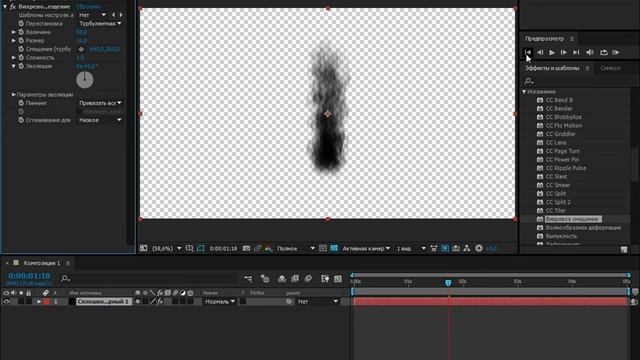Open the Нормаль blending mode dropdown
The width and height of the screenshot is (640, 360).
(x=220, y=302)
